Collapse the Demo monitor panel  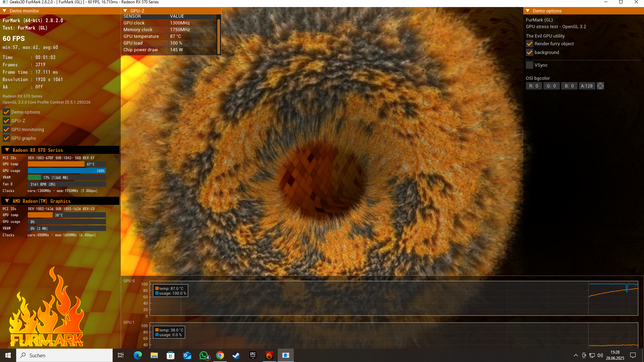(5, 11)
